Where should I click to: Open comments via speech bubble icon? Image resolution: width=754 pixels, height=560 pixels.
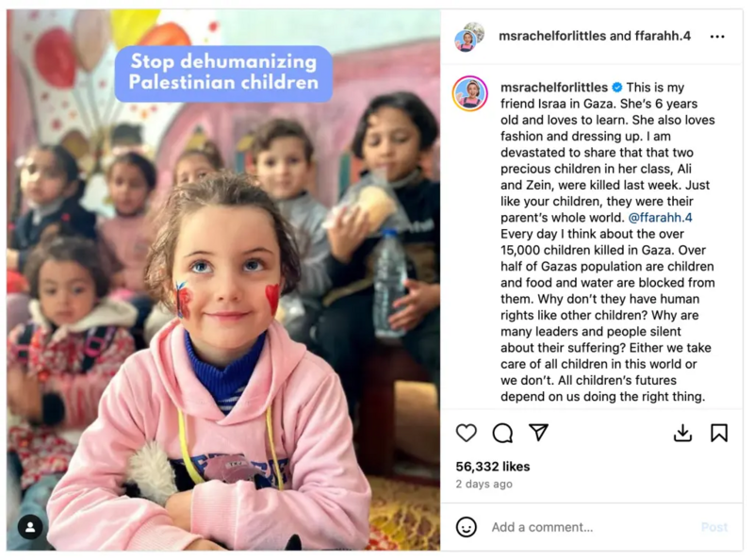pos(502,433)
